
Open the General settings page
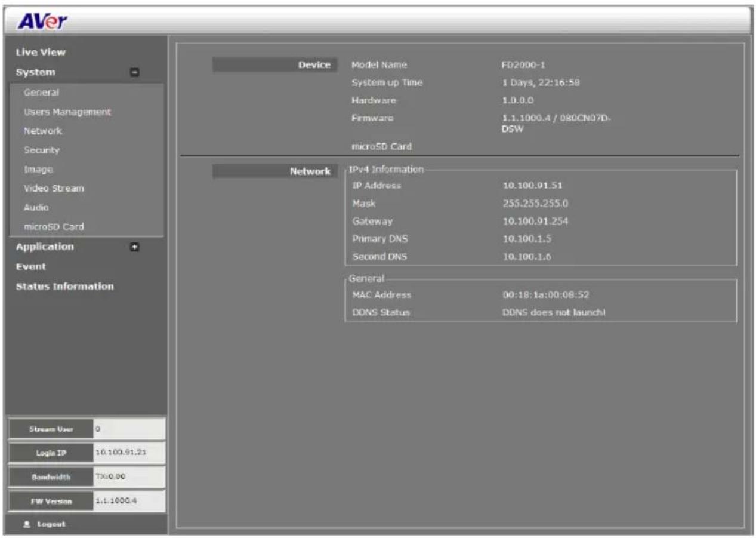[x=41, y=93]
